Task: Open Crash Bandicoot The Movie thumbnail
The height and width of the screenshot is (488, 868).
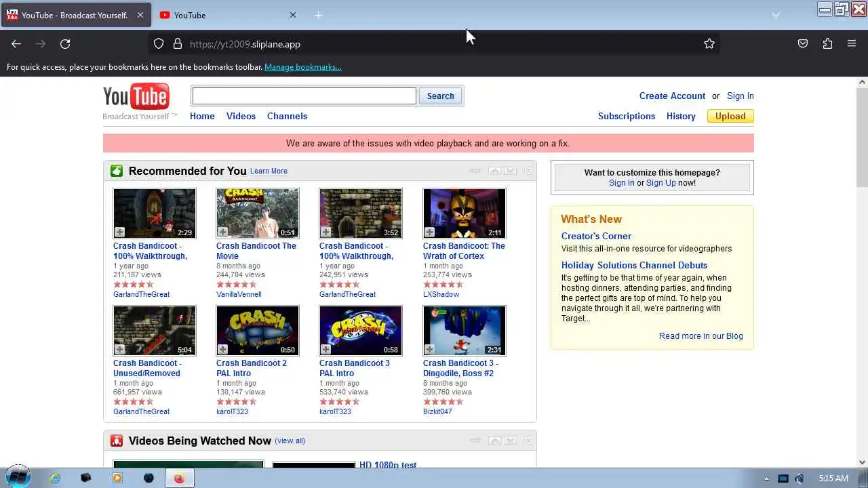Action: [x=258, y=213]
